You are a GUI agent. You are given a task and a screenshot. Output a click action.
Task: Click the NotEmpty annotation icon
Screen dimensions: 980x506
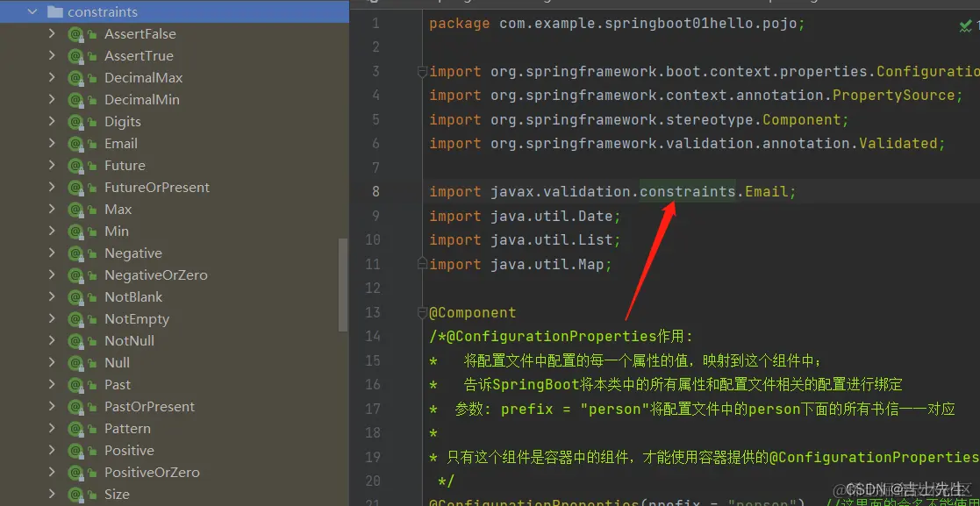tap(75, 319)
